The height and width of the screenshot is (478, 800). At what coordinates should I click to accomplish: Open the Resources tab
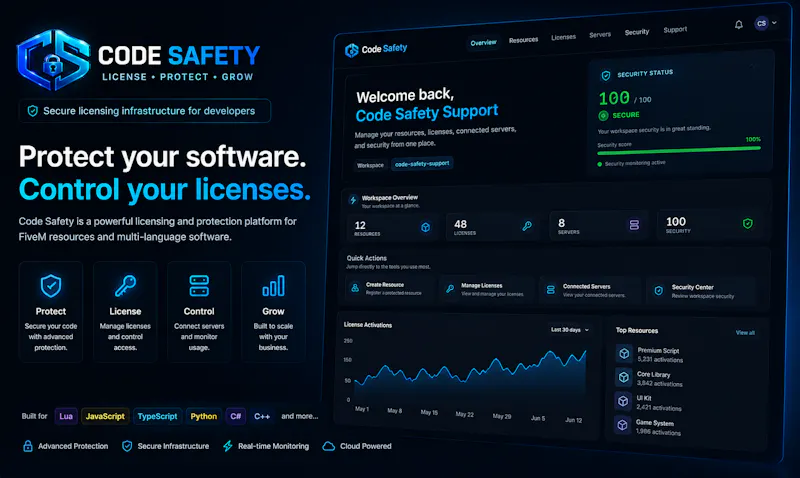click(x=523, y=40)
